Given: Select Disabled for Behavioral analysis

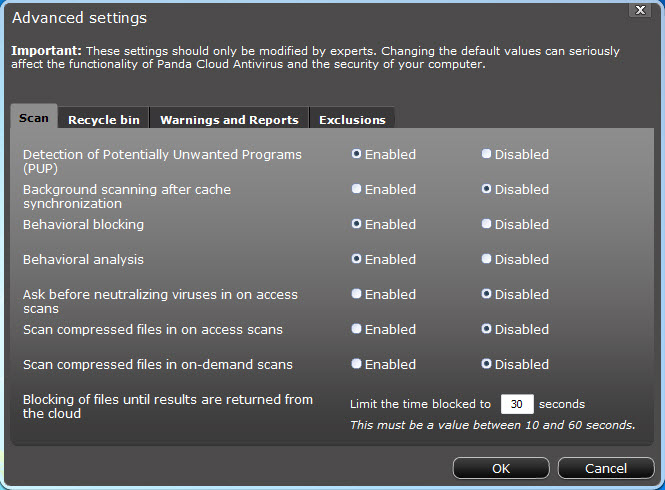Looking at the screenshot, I should coord(486,259).
